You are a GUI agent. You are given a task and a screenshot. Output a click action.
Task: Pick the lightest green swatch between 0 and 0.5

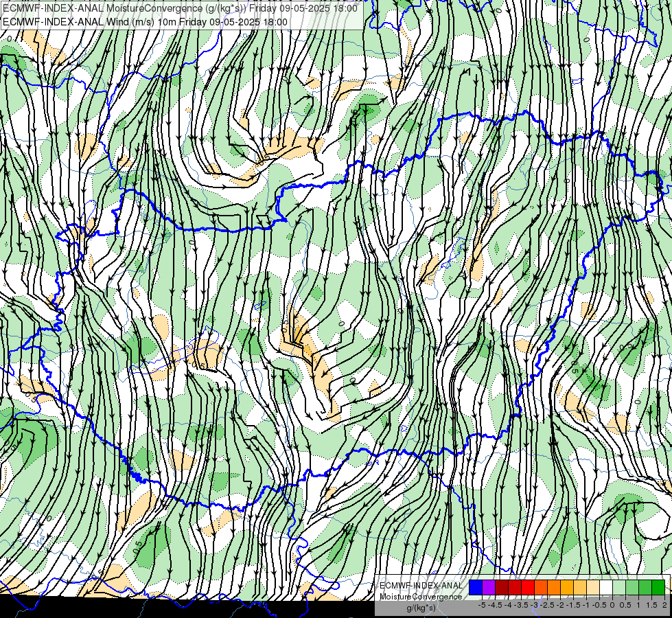(x=619, y=587)
